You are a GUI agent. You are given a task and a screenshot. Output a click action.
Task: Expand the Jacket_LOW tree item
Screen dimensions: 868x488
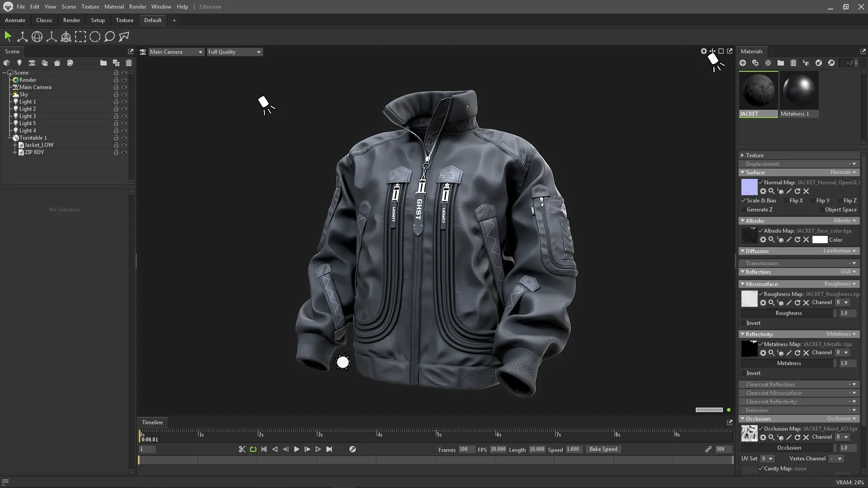pos(15,145)
